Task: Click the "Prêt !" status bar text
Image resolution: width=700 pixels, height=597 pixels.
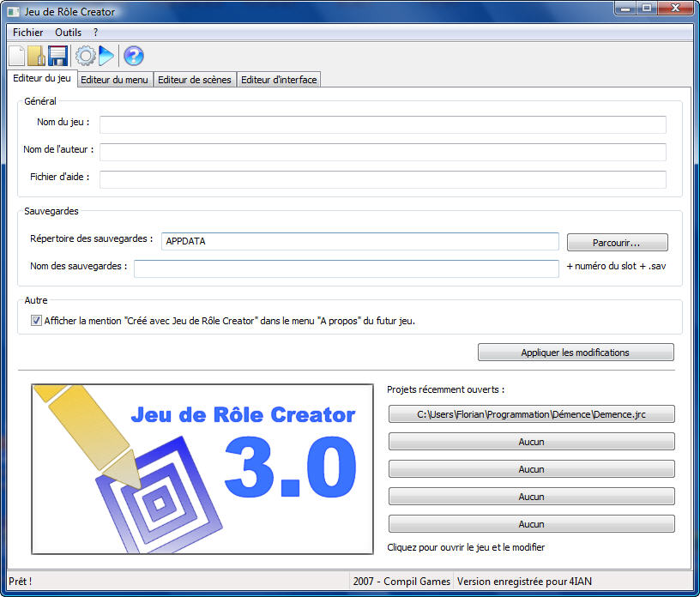Action: click(x=20, y=582)
